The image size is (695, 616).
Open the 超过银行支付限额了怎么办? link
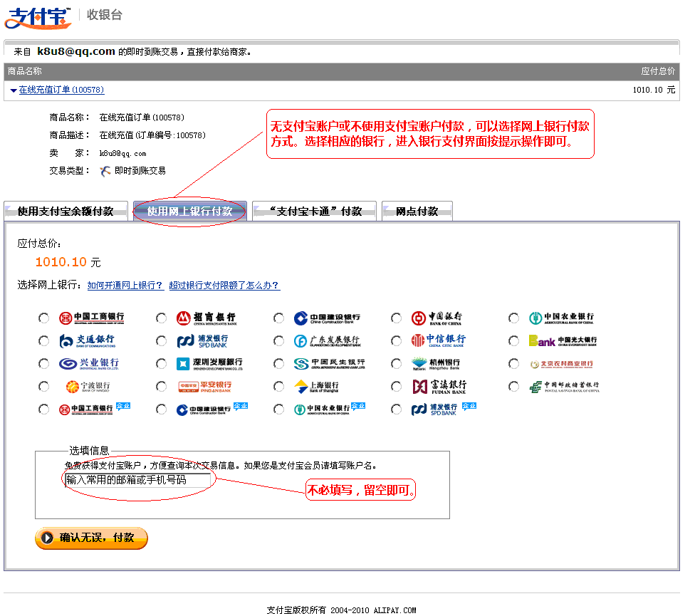pos(224,286)
